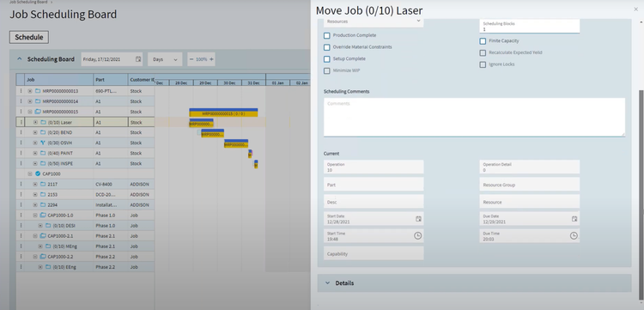Expand the (0/10) Laser row node
Screen dimensions: 644x310
pyautogui.click(x=35, y=122)
